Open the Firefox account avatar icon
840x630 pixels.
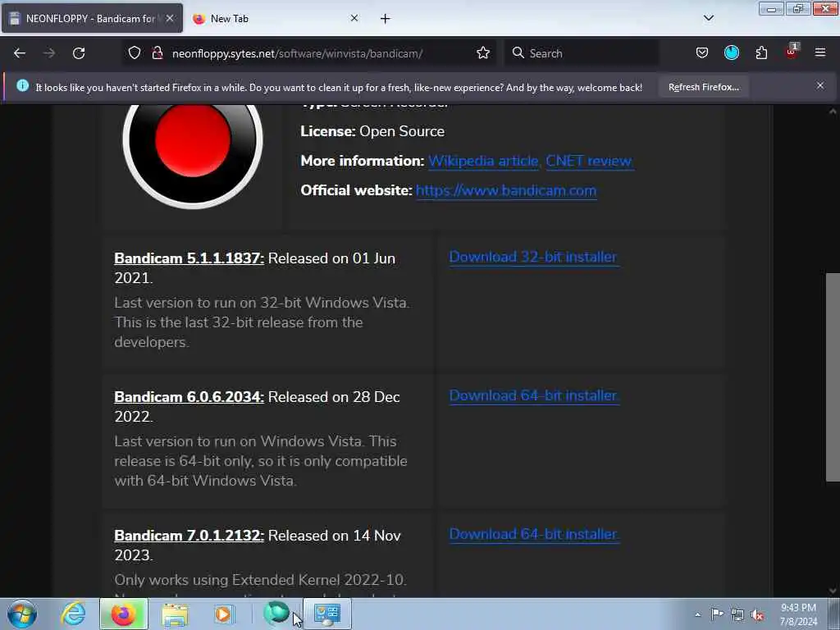tap(731, 52)
